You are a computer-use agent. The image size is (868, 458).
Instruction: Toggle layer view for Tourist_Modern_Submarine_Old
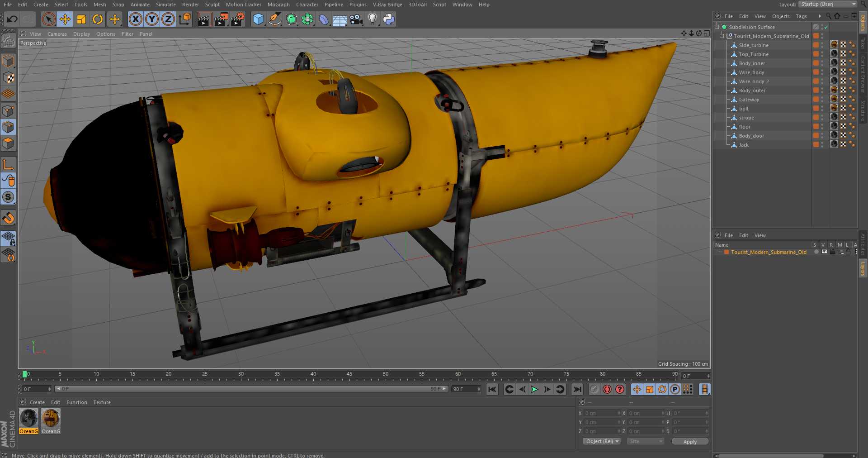pyautogui.click(x=825, y=252)
